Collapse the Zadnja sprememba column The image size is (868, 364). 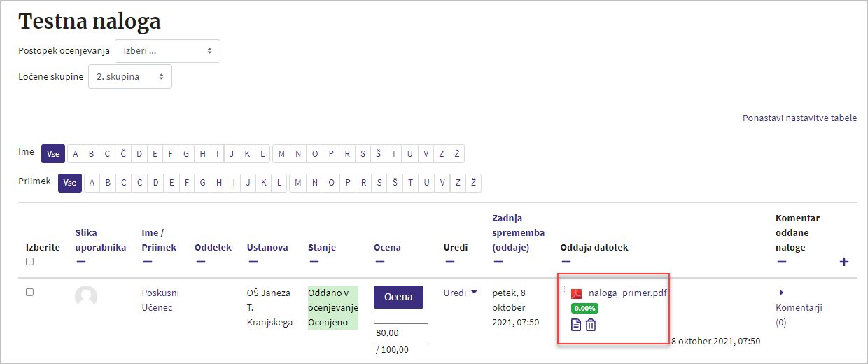(498, 262)
